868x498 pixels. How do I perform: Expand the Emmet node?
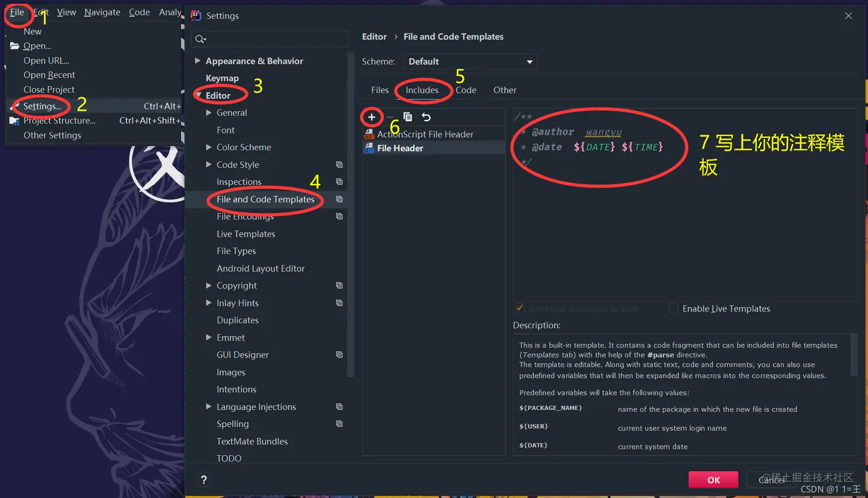[209, 337]
